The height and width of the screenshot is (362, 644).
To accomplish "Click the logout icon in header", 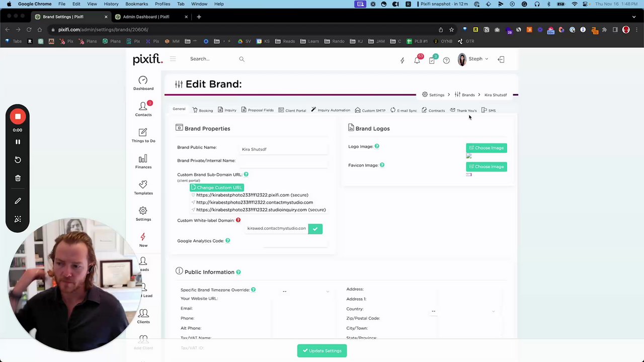I will click(501, 59).
